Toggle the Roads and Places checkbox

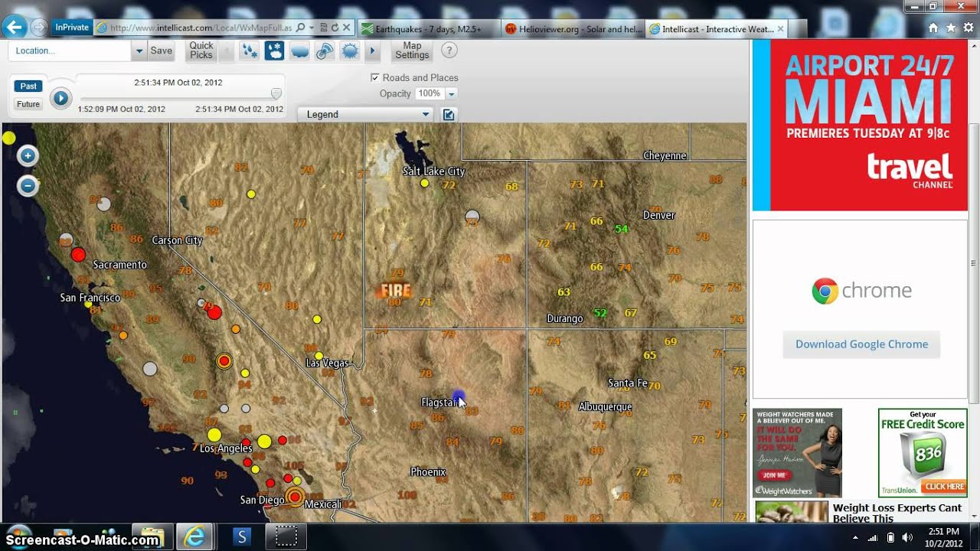[x=374, y=77]
